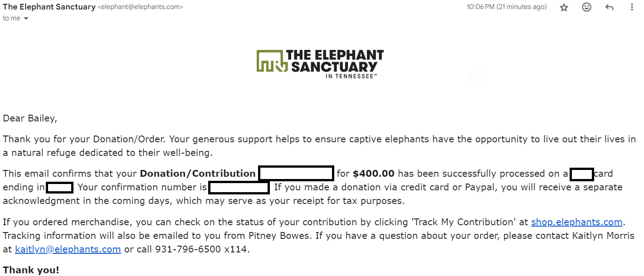
Task: Select the elephant@elephants.com sender address
Action: [x=141, y=7]
